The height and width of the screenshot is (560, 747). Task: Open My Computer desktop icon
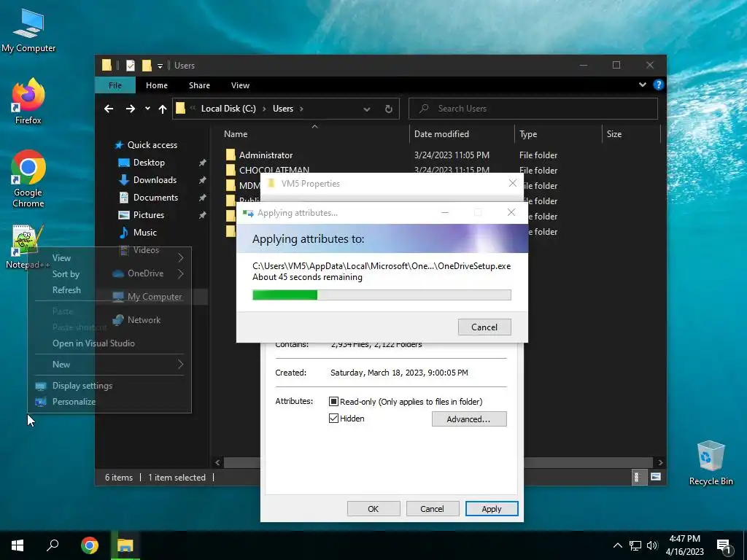click(28, 31)
